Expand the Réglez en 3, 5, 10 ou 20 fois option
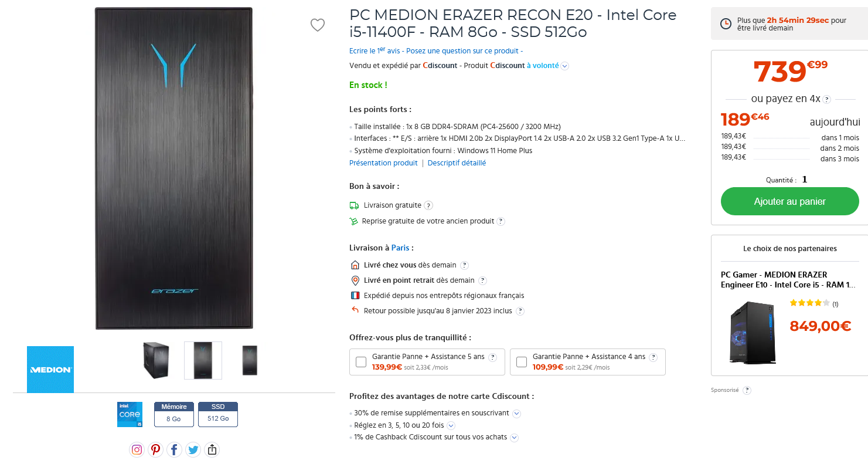Image resolution: width=868 pixels, height=467 pixels. [451, 425]
